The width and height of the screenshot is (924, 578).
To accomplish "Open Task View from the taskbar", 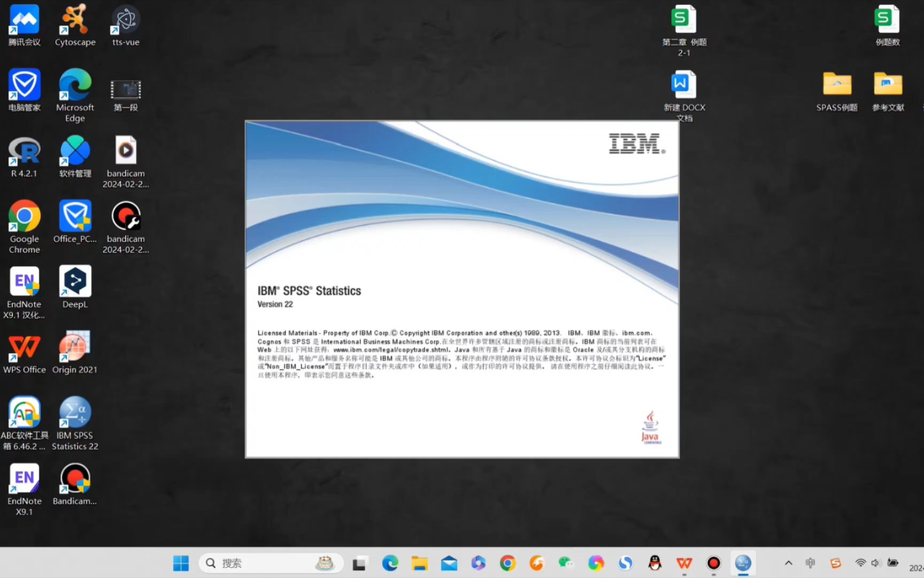I will (x=359, y=563).
